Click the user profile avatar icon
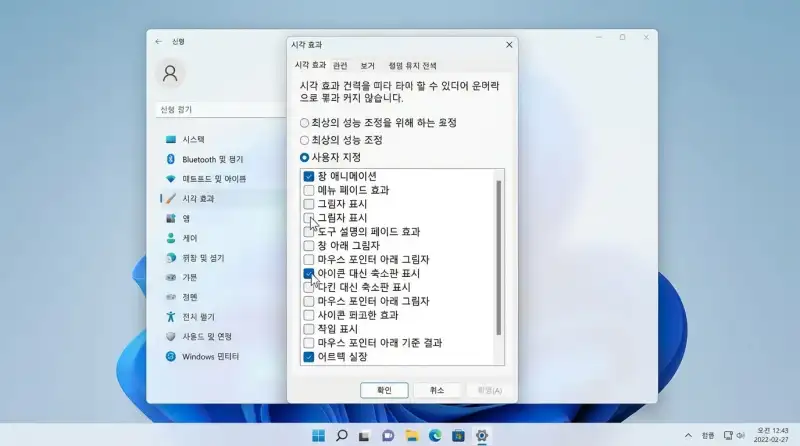The height and width of the screenshot is (446, 800). pos(171,73)
